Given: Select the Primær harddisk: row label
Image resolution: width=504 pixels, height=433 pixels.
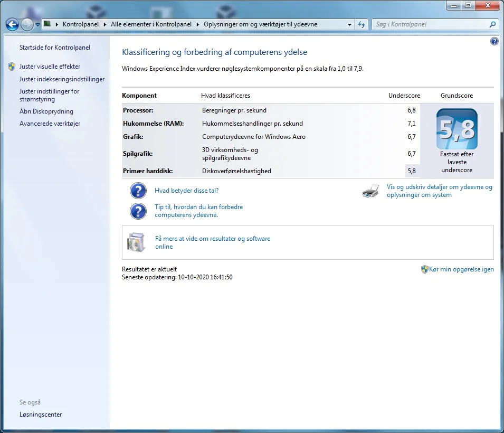Looking at the screenshot, I should pos(148,171).
